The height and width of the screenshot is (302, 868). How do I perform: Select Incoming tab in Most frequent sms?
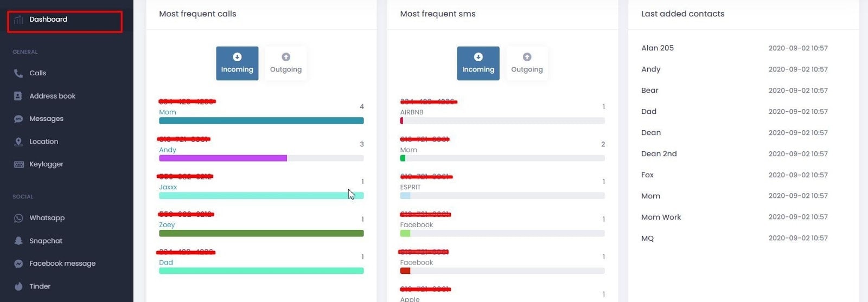pyautogui.click(x=478, y=63)
